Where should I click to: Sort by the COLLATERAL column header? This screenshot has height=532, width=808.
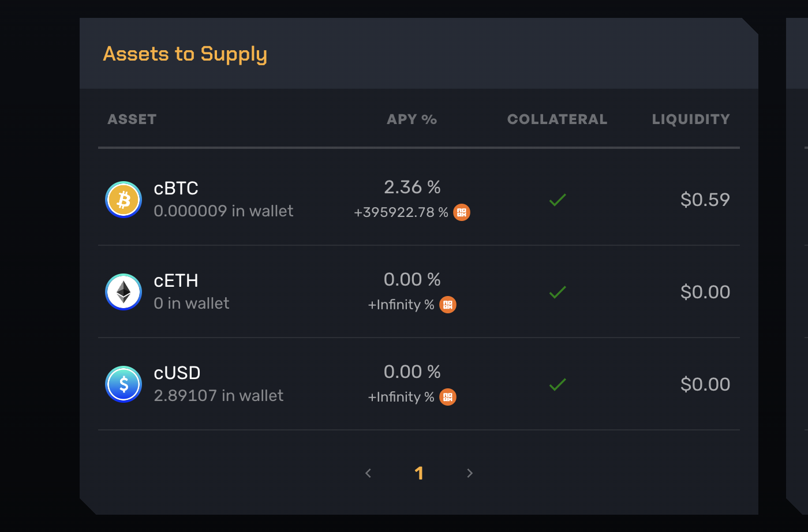point(557,119)
